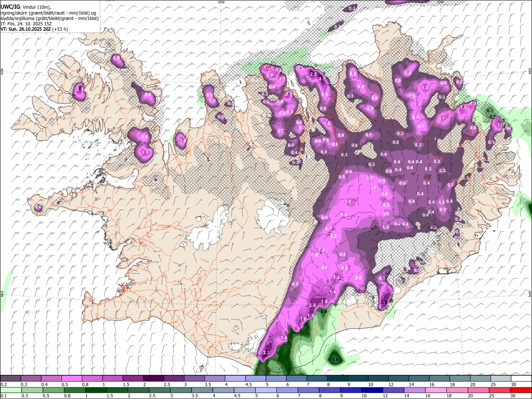Click the '1.3' value in the northeast snow area
The height and width of the screenshot is (399, 532).
click(x=425, y=88)
